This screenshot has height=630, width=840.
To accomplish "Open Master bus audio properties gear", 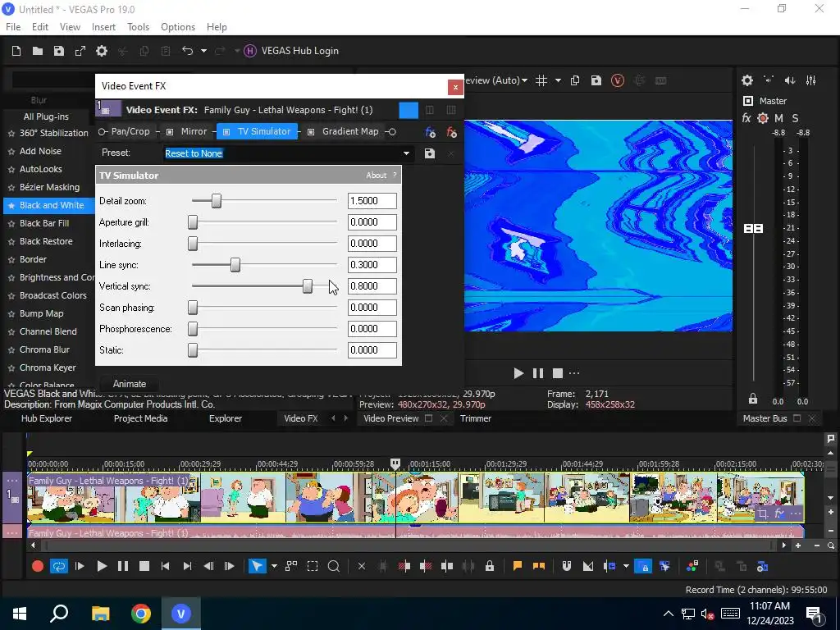I will tap(747, 80).
